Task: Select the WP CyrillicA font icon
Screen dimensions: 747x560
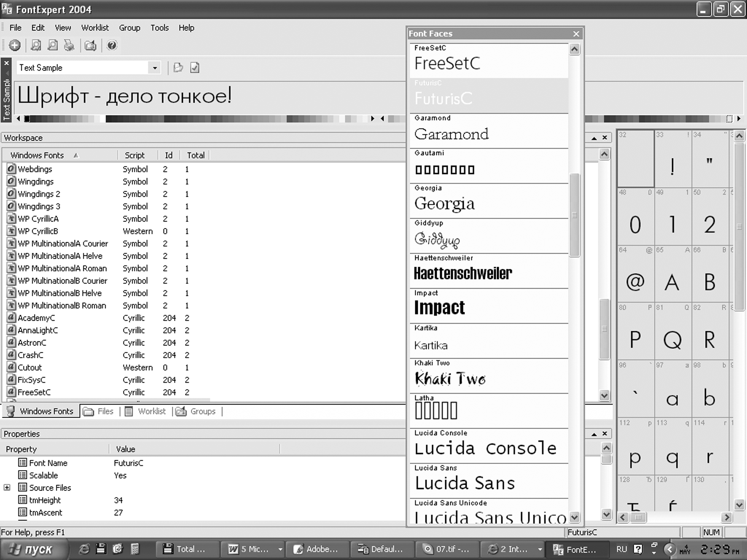Action: pos(12,219)
